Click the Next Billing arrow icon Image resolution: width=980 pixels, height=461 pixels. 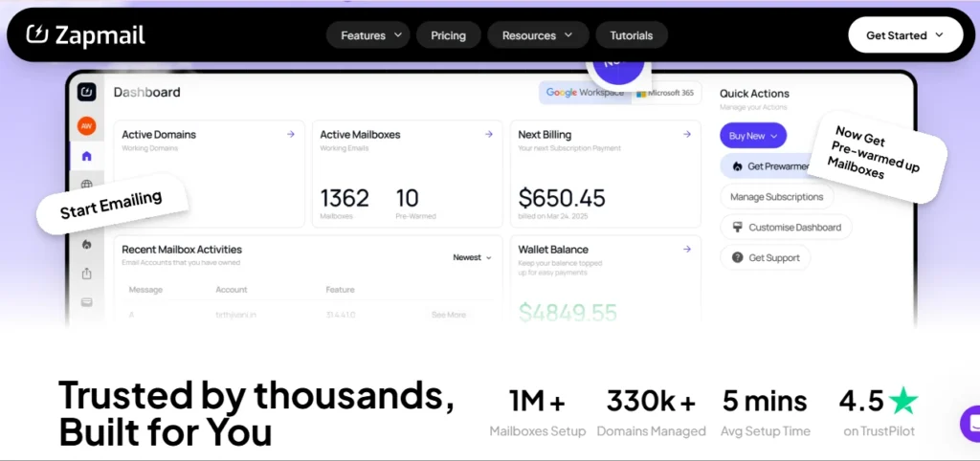click(x=687, y=134)
